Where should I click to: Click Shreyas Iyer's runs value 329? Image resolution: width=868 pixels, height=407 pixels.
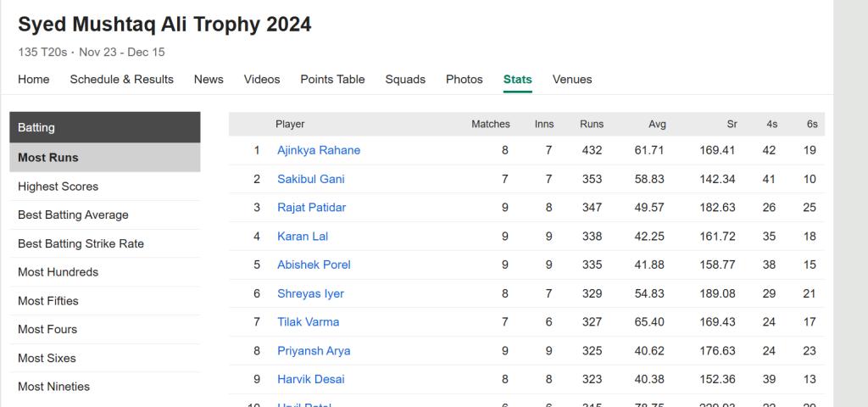pos(592,293)
